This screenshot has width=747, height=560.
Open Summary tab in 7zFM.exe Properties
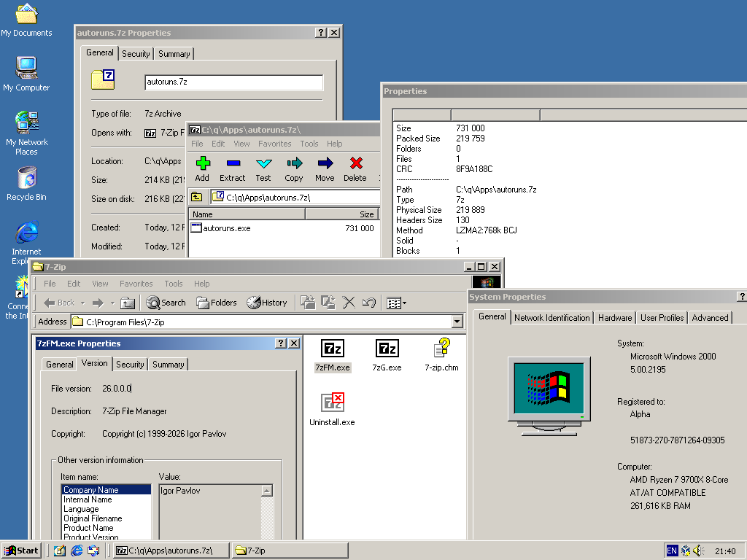pyautogui.click(x=169, y=365)
